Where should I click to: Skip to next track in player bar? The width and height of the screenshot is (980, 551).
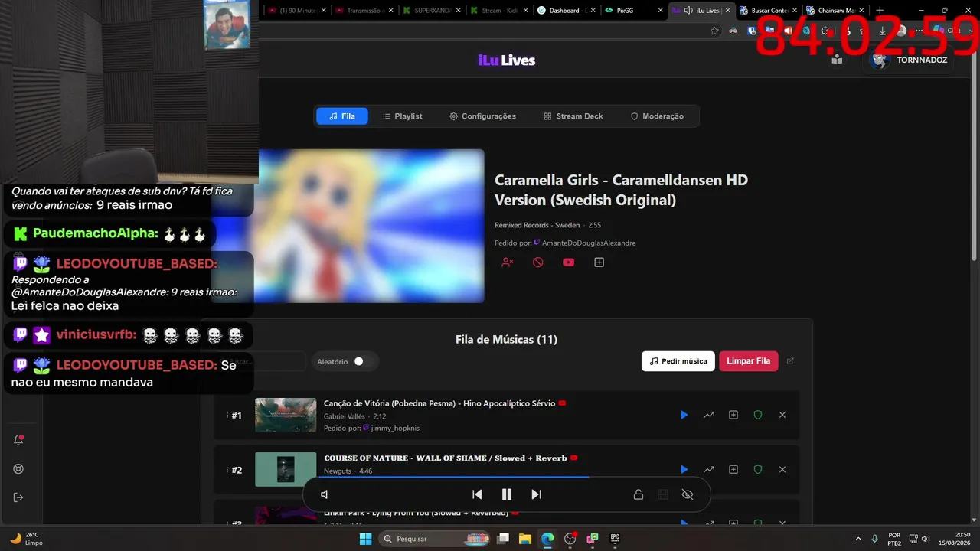[536, 494]
